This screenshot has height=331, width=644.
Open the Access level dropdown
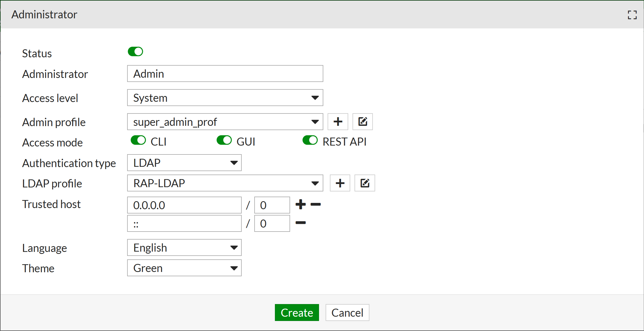click(x=225, y=98)
